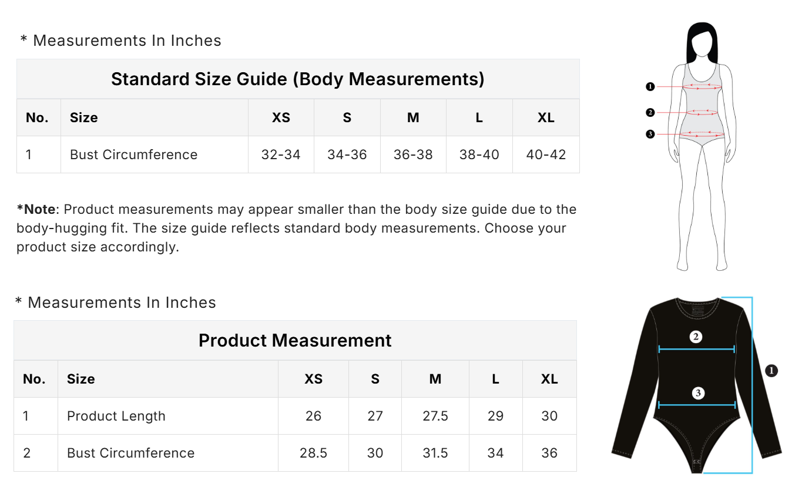Viewport: 812px width, 504px height.
Task: Click white marker 2 on the bodysuit chest
Action: [x=696, y=337]
